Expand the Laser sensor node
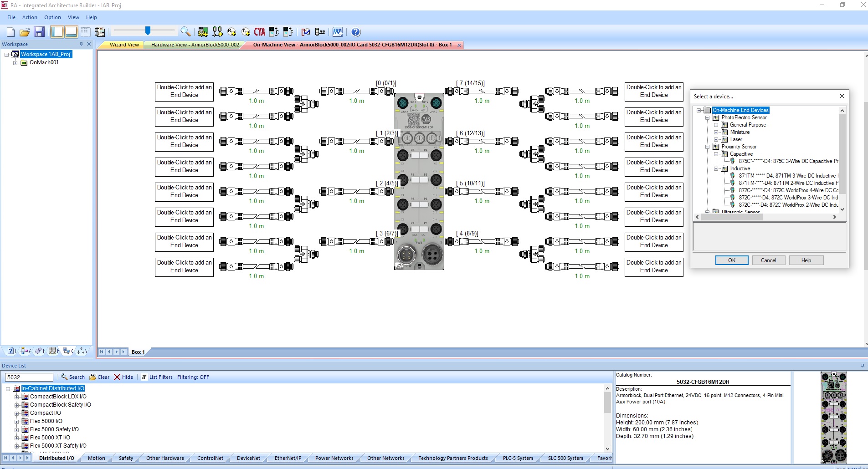 point(716,139)
